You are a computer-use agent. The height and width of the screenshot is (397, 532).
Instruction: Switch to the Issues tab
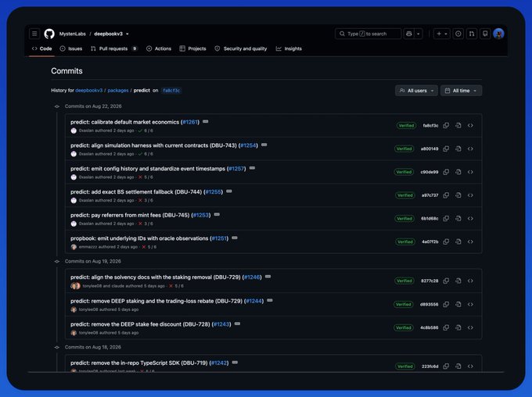pyautogui.click(x=71, y=48)
